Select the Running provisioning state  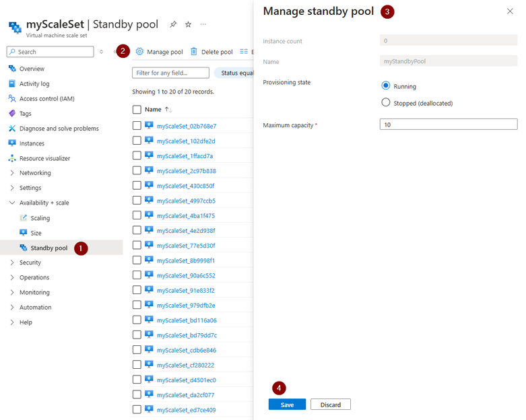pos(386,85)
